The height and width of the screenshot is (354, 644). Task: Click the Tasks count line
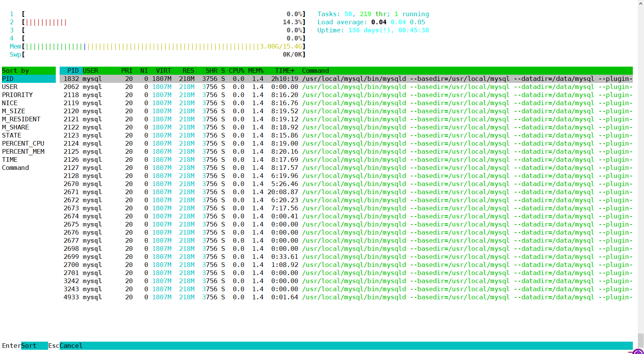pyautogui.click(x=373, y=14)
